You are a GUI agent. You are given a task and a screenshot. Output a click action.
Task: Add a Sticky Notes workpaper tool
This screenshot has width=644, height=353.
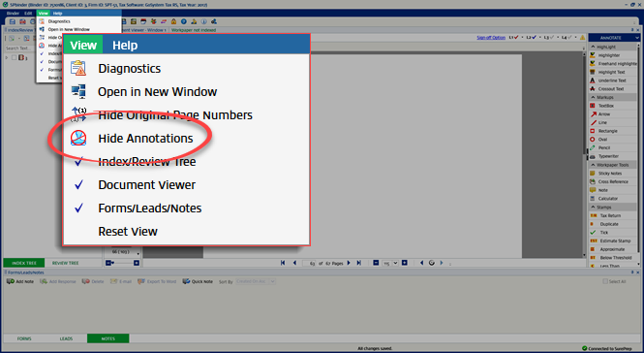pos(612,174)
